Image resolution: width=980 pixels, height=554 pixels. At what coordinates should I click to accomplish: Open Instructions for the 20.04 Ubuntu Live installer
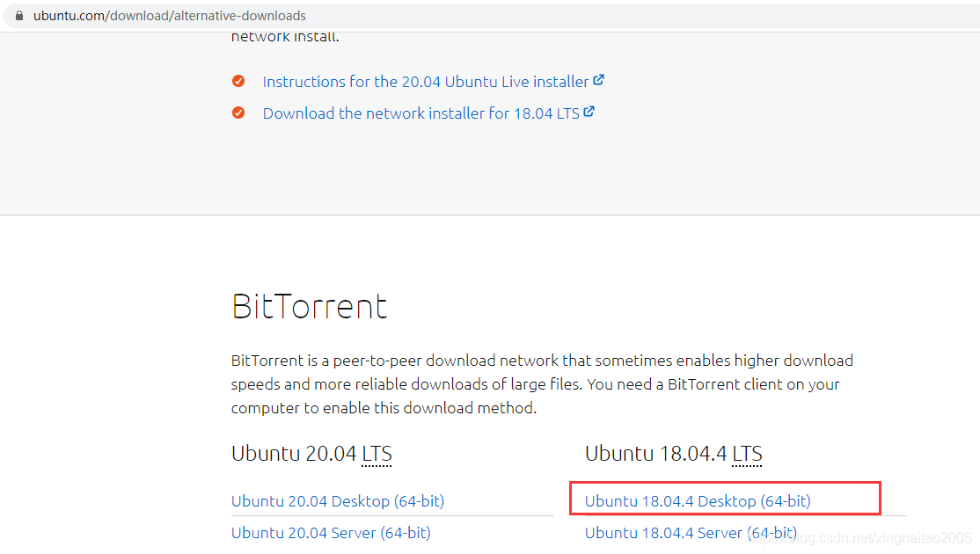426,82
